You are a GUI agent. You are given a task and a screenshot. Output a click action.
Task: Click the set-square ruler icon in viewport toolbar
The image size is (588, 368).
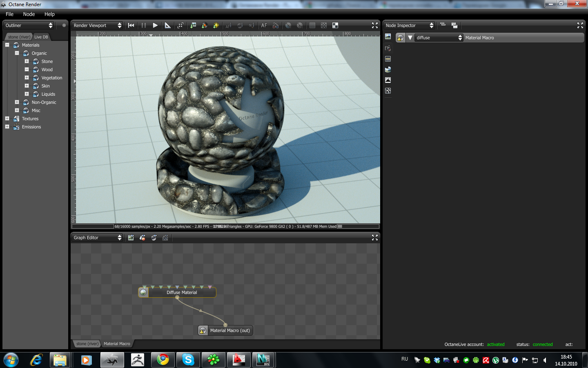coord(167,25)
